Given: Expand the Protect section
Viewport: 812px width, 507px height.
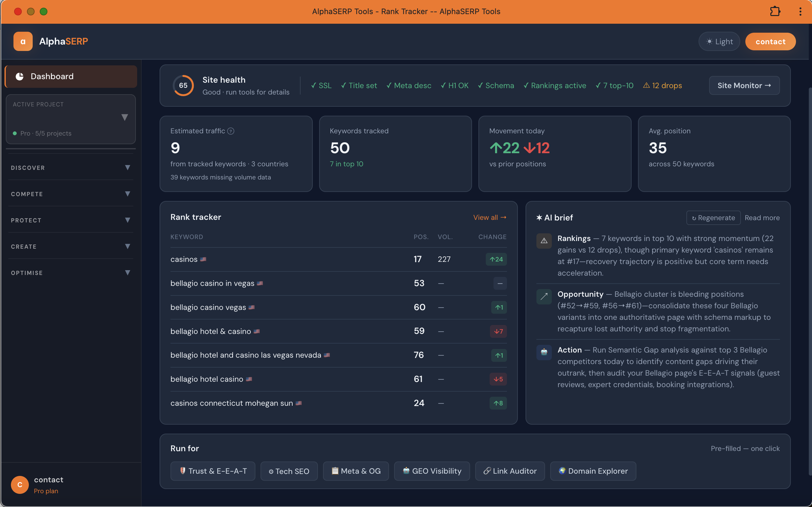Looking at the screenshot, I should pyautogui.click(x=71, y=220).
